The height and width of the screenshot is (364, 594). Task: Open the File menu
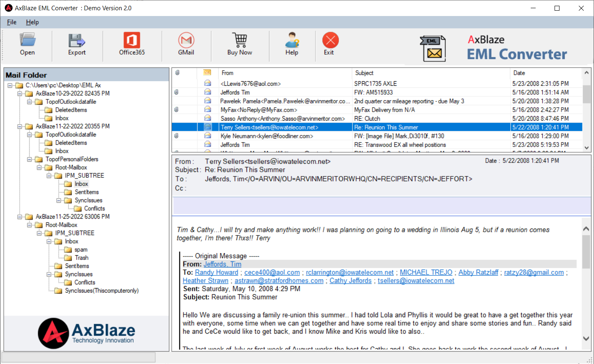12,22
